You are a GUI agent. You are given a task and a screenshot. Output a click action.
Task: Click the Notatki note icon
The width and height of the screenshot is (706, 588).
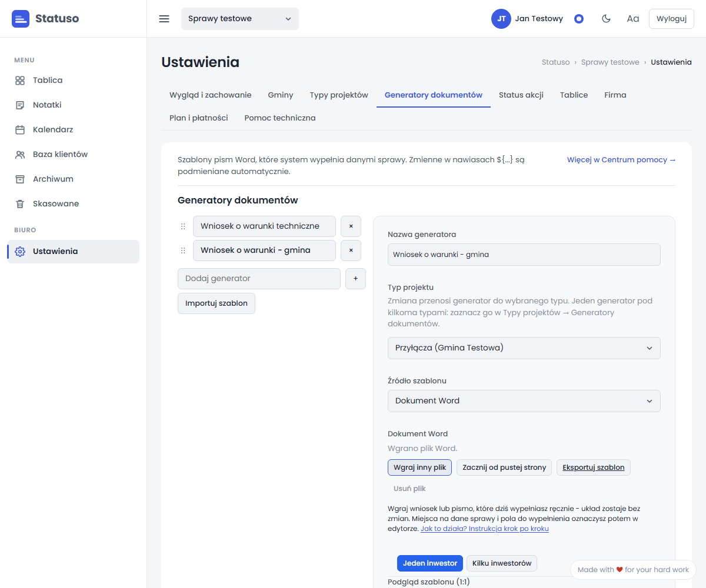coord(20,105)
